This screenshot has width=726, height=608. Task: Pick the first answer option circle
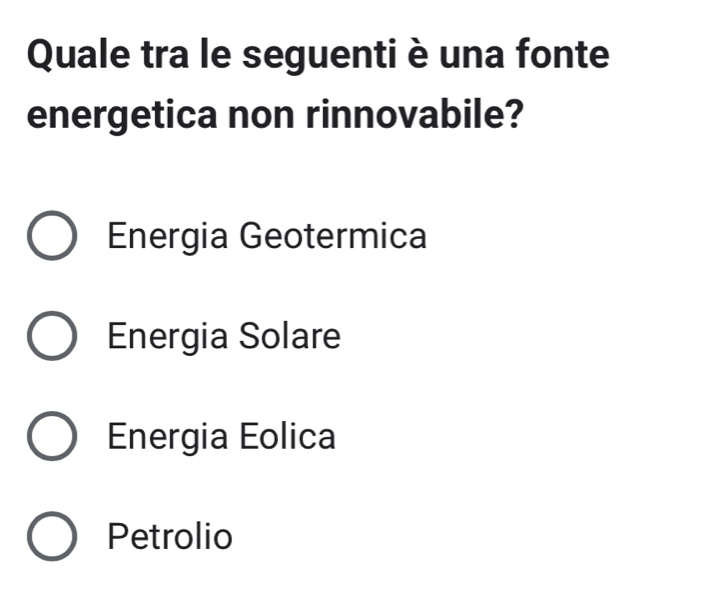coord(51,237)
